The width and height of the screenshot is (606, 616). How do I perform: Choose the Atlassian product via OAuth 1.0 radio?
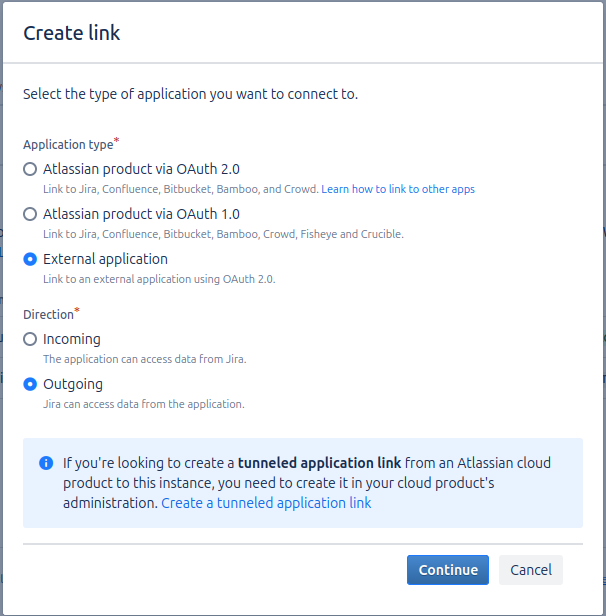point(30,214)
